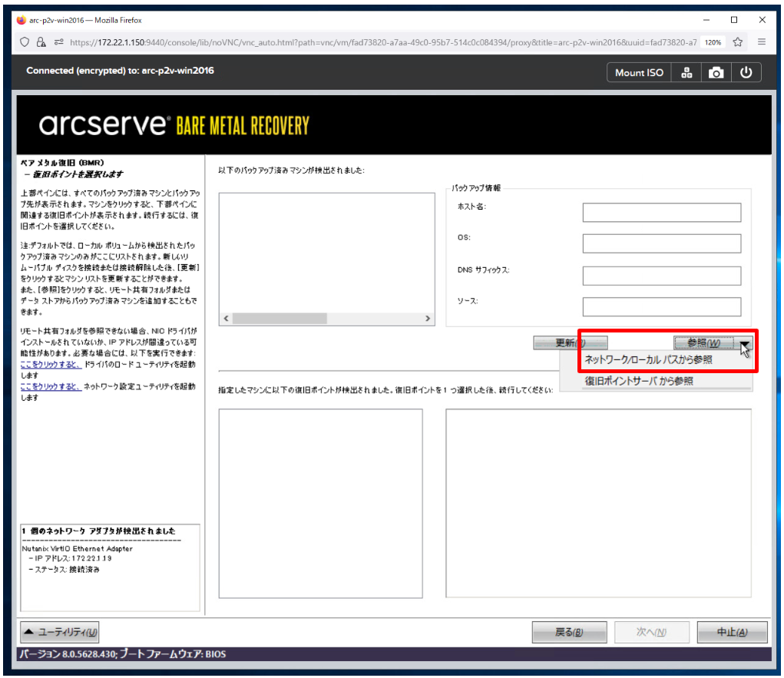Screen dimensions: 784x678
Task: Click the Firefox logo in title bar
Action: pos(21,20)
